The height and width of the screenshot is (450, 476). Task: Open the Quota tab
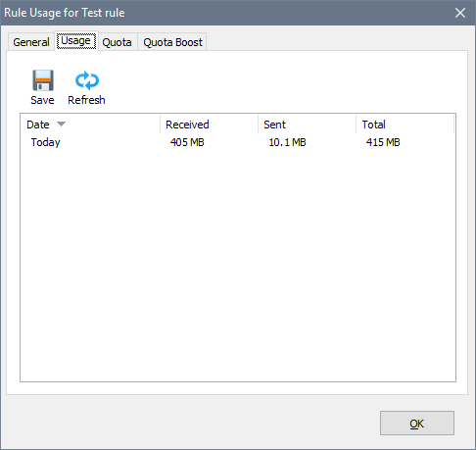[x=117, y=42]
